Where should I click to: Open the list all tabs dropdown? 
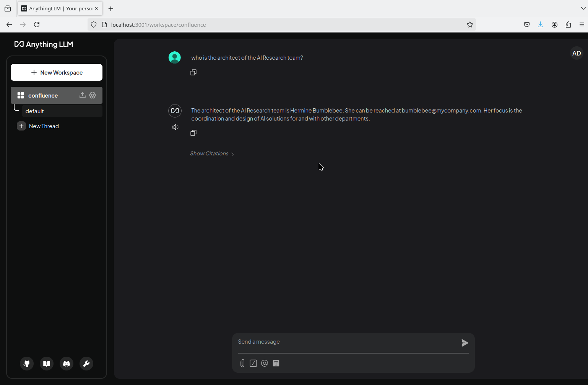583,8
